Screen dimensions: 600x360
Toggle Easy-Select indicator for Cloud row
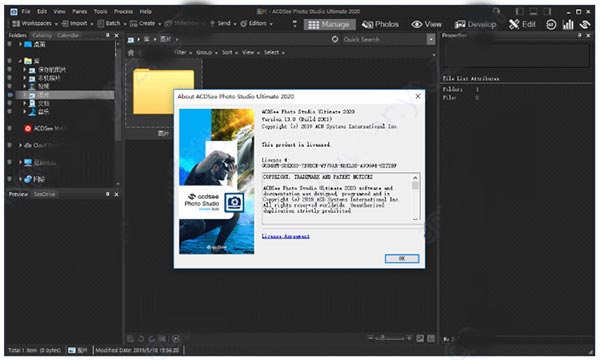click(10, 145)
